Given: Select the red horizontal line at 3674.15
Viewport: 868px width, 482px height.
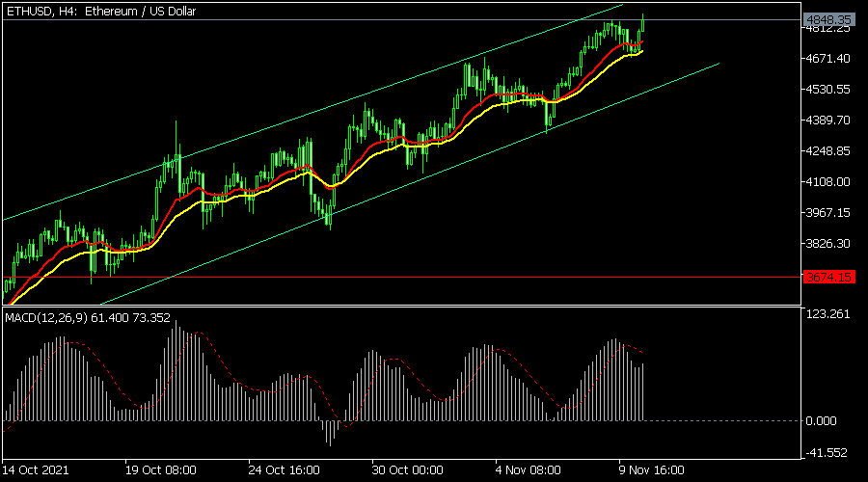Looking at the screenshot, I should [x=402, y=278].
